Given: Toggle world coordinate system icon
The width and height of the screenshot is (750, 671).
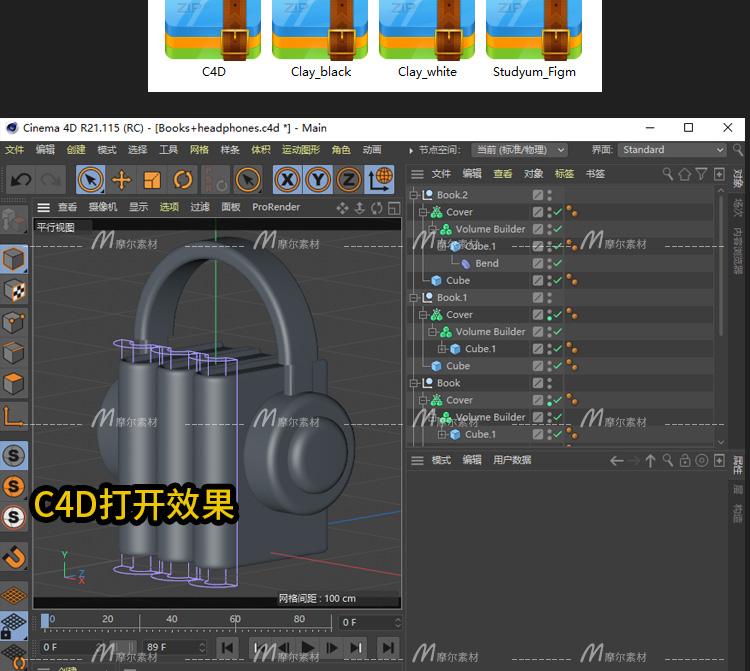Looking at the screenshot, I should 380,180.
